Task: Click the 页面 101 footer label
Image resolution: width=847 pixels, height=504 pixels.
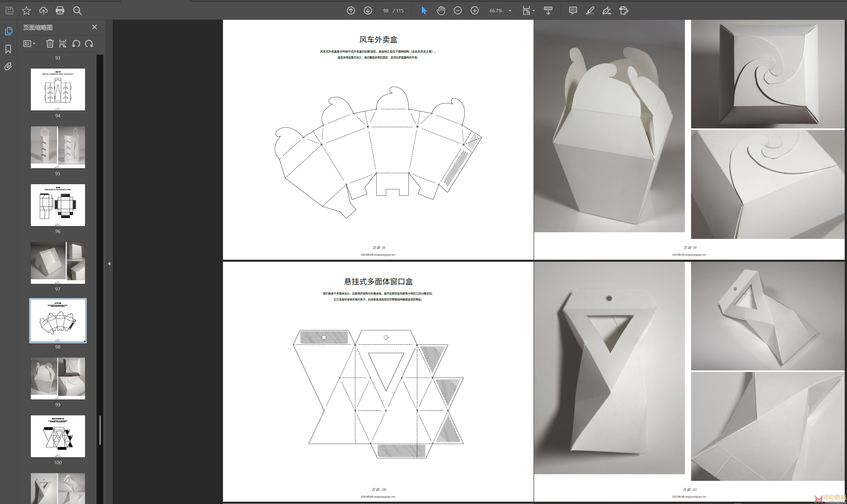Action: tap(690, 489)
